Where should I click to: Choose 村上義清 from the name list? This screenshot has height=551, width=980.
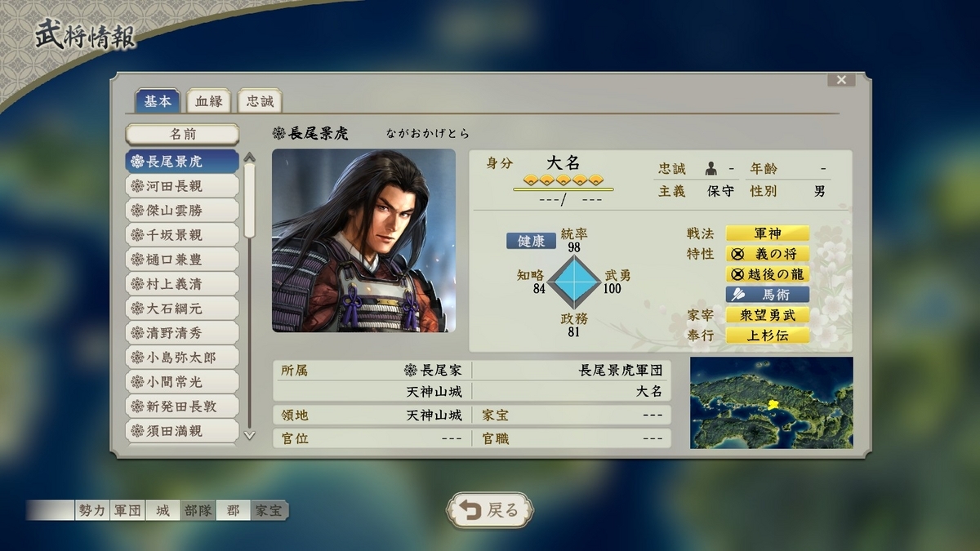coord(182,284)
